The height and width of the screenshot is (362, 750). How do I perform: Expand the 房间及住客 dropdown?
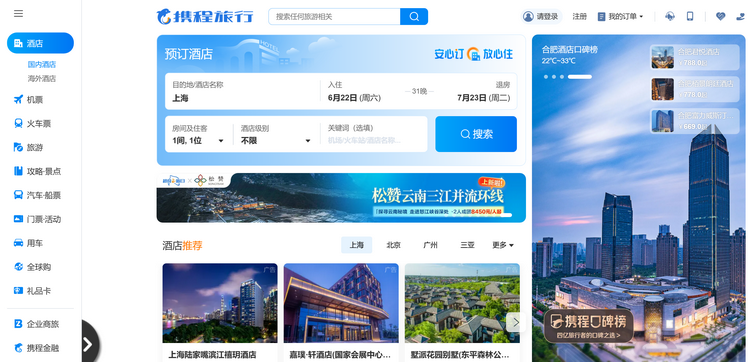click(198, 135)
